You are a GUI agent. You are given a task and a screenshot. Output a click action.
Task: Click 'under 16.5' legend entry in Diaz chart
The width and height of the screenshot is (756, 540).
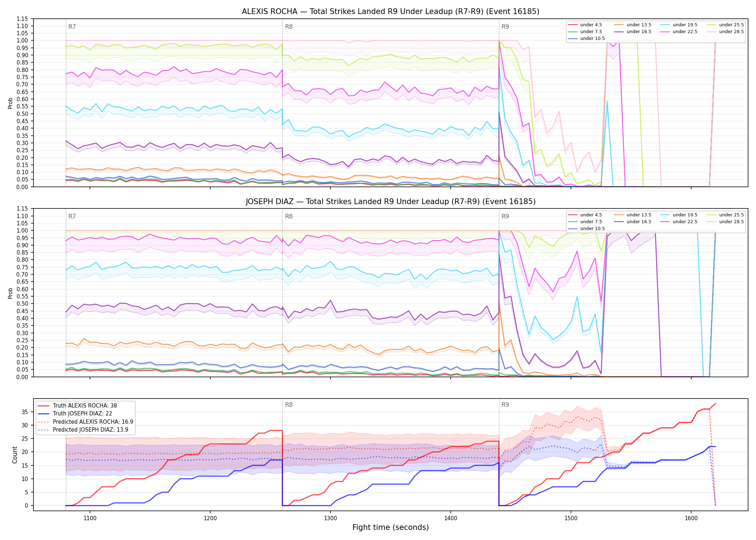pyautogui.click(x=633, y=222)
